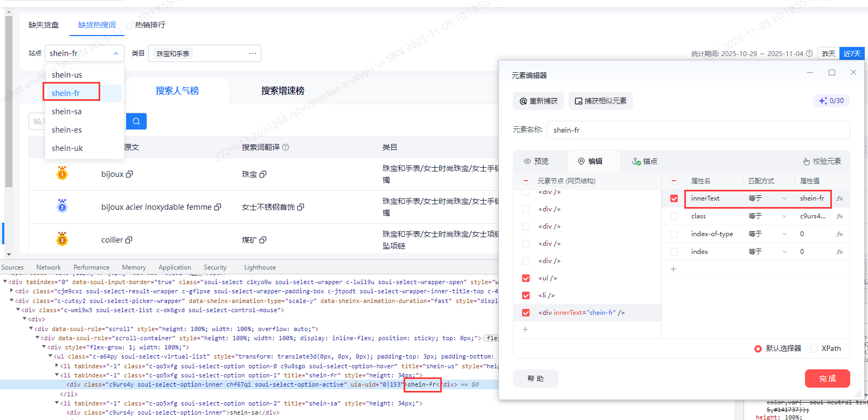This screenshot has width=868, height=420.
Task: Click help icon beside 搜索词翻译 header
Action: 286,147
